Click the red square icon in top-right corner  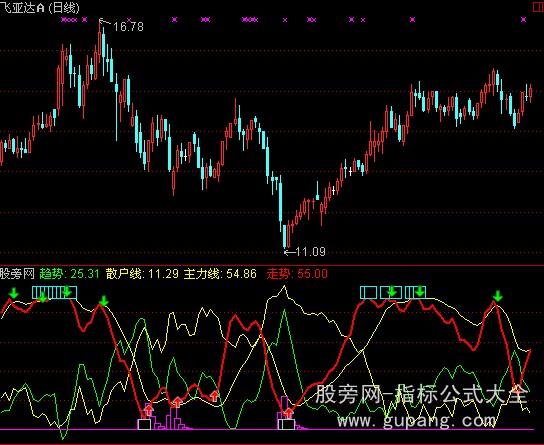(538, 7)
